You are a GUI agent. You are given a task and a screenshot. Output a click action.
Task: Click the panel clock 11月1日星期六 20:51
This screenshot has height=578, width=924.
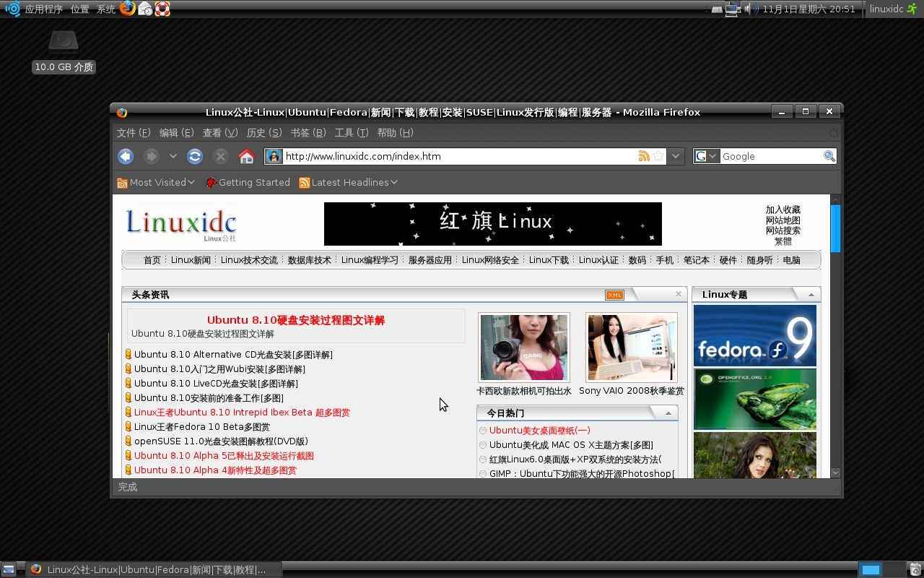[x=808, y=9]
